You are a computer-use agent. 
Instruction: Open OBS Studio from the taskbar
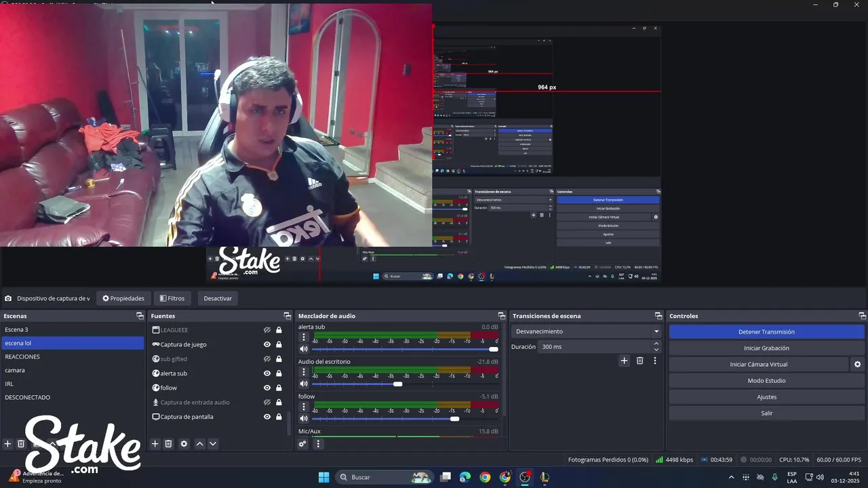click(x=525, y=477)
